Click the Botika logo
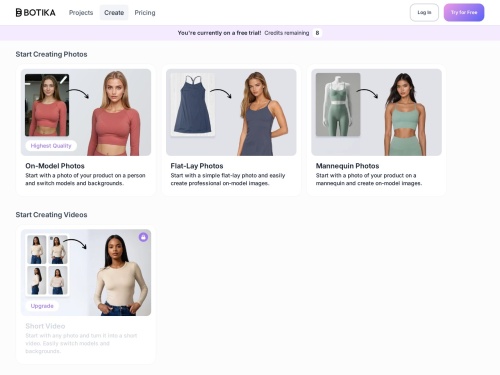500x375 pixels. tap(36, 13)
